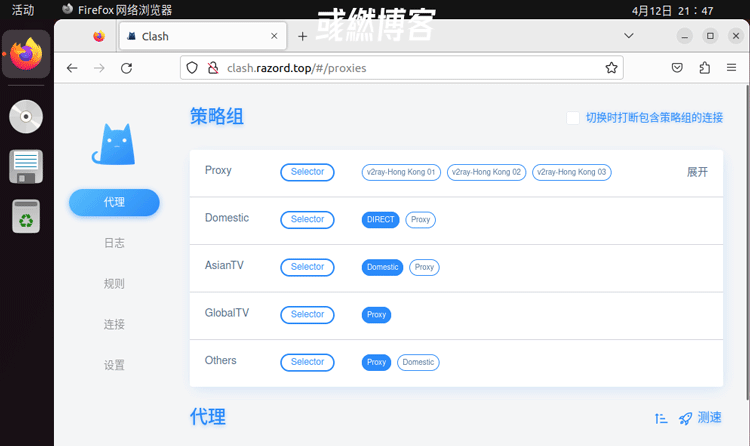This screenshot has height=446, width=750.
Task: Open the Save to Pocket icon
Action: [677, 68]
